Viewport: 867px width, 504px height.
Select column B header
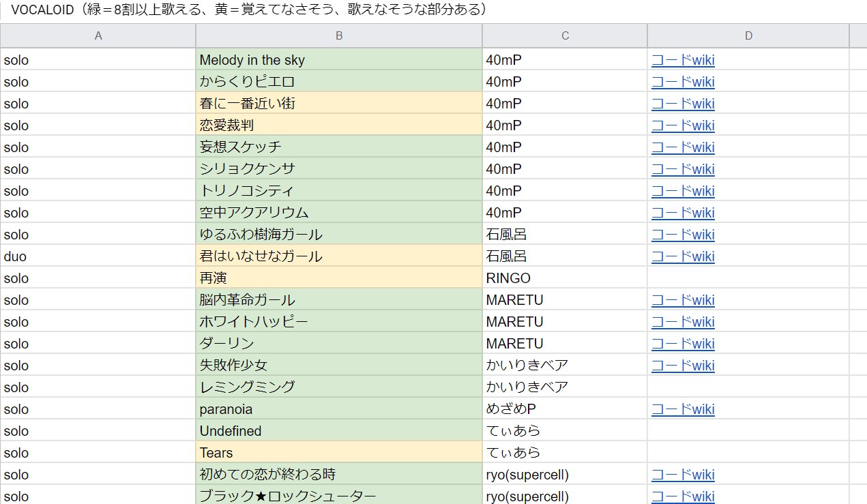tap(339, 35)
